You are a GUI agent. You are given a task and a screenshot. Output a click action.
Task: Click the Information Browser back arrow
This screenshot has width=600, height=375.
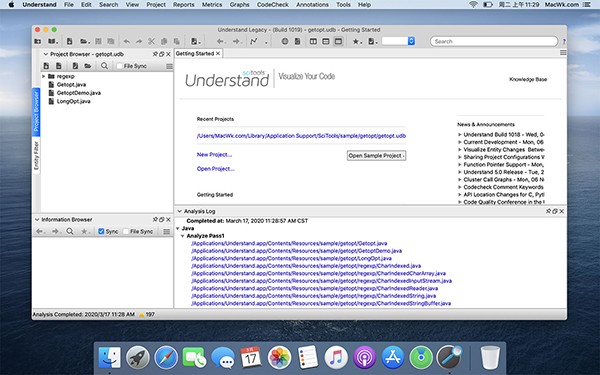pyautogui.click(x=39, y=231)
